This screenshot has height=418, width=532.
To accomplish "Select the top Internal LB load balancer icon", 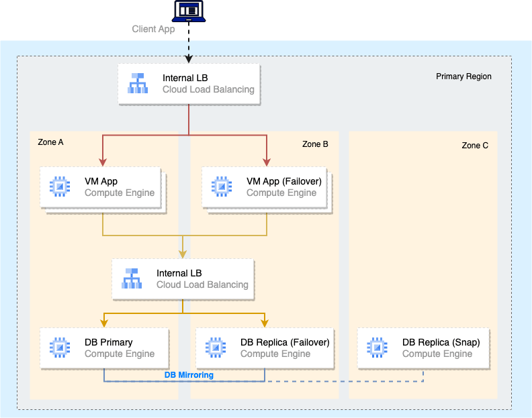I will pos(138,84).
